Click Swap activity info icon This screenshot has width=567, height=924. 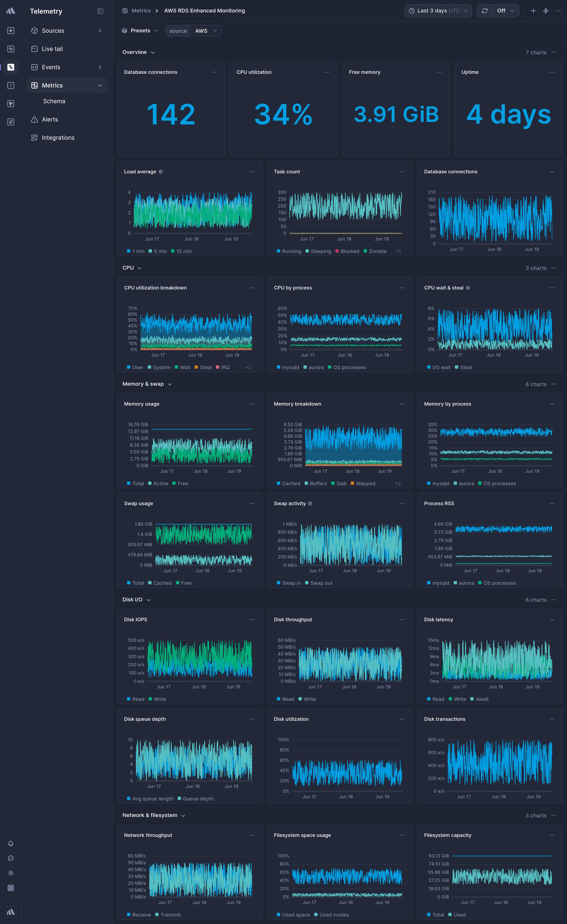pos(310,504)
